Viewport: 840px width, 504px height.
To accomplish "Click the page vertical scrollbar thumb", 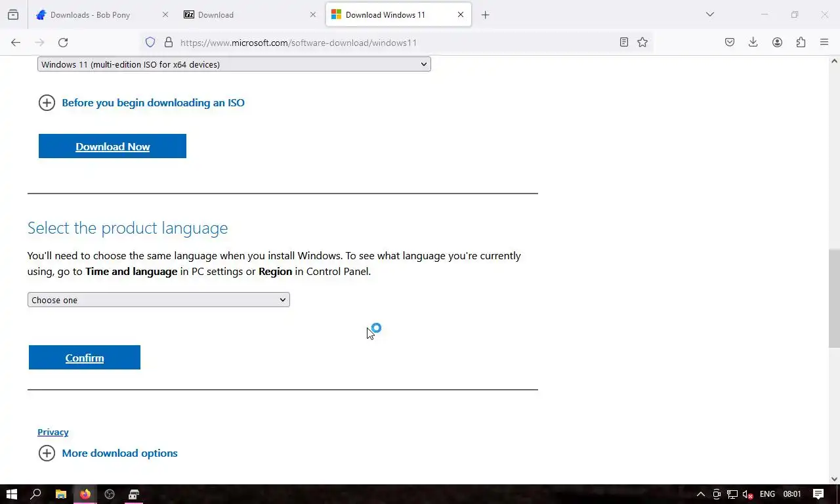I will tap(834, 299).
